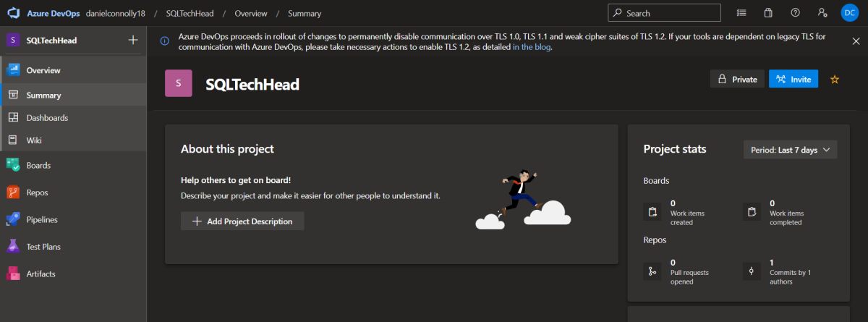
Task: Open the Help question mark icon
Action: (x=796, y=13)
